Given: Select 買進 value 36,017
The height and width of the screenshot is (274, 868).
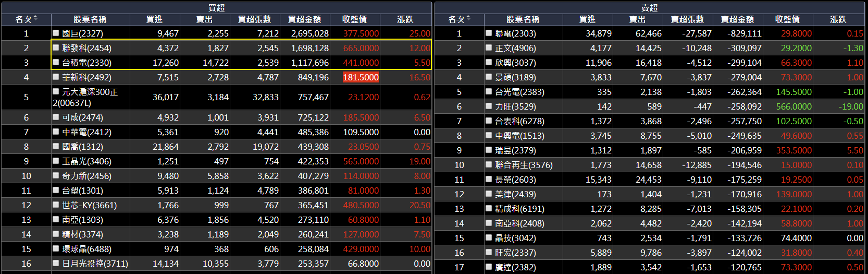Looking at the screenshot, I should tap(166, 97).
